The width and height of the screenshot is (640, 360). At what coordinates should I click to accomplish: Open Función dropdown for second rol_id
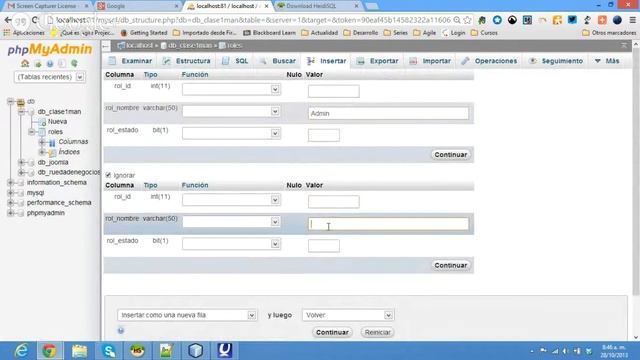click(231, 200)
